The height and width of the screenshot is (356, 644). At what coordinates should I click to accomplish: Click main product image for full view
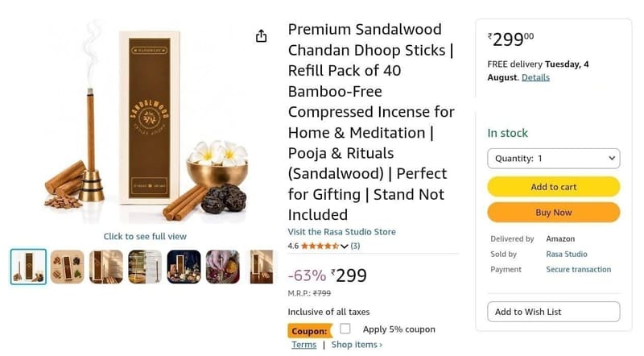point(145,122)
